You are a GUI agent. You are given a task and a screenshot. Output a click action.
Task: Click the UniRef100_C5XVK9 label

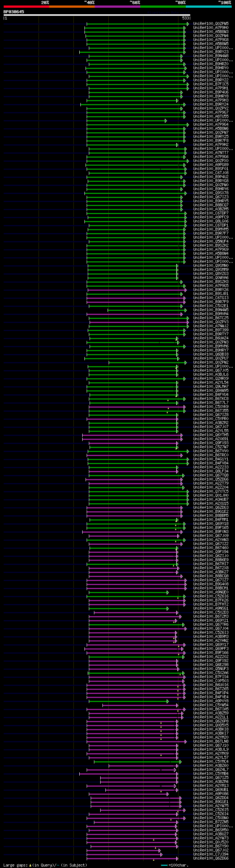pos(211,407)
